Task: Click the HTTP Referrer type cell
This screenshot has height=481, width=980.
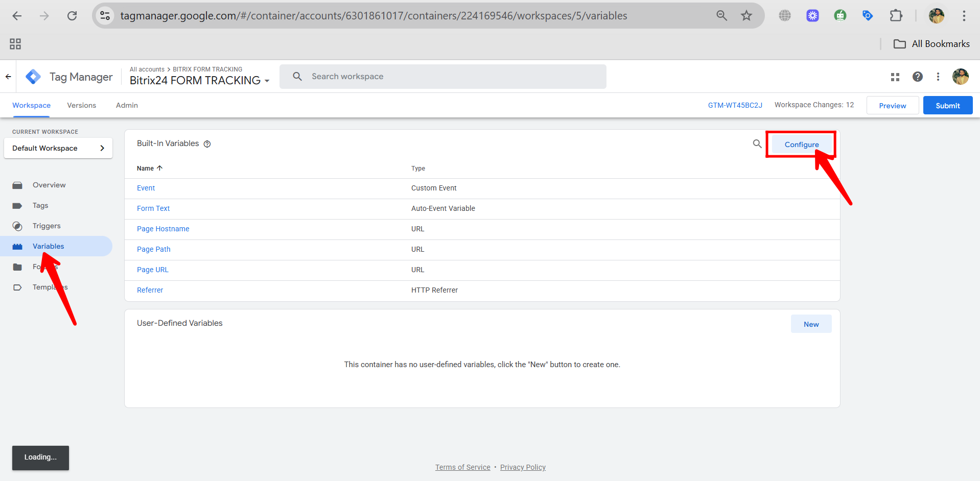Action: (x=434, y=290)
